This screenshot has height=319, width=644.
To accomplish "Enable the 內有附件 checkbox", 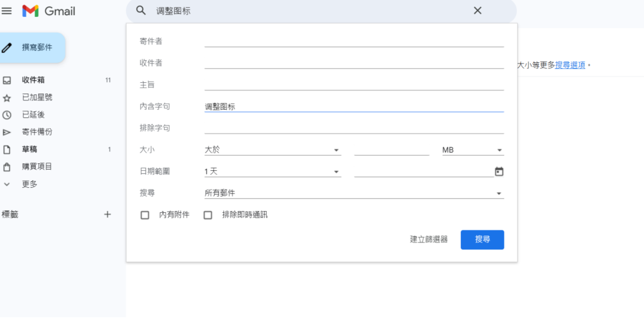I will (145, 215).
